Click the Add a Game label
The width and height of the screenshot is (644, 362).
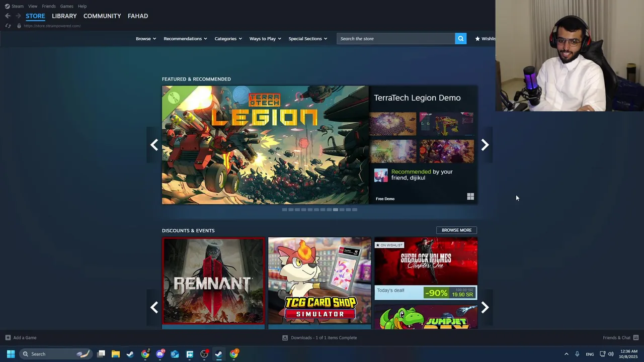25,338
